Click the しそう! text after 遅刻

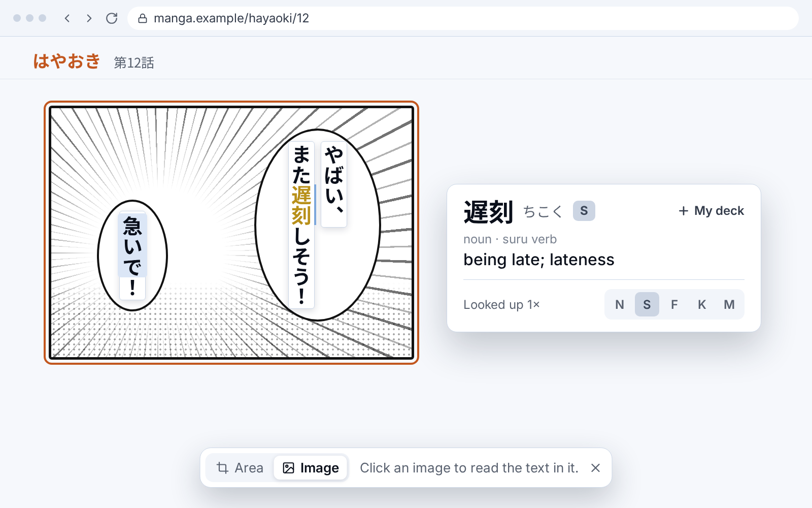301,267
